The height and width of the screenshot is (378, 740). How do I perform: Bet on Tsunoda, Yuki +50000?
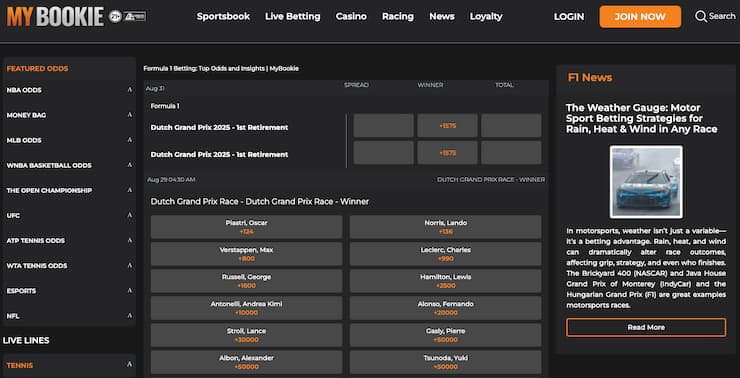[x=446, y=362]
